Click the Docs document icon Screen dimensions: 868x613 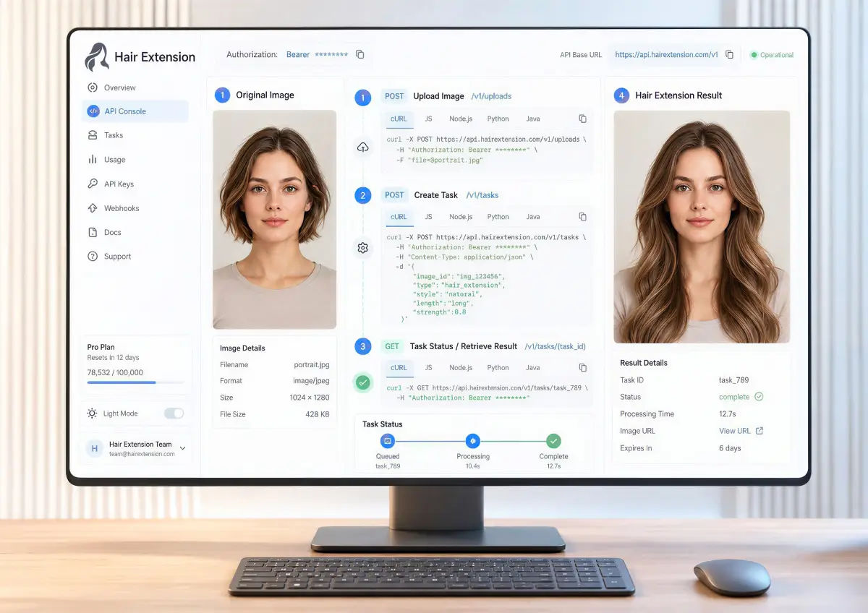coord(93,233)
